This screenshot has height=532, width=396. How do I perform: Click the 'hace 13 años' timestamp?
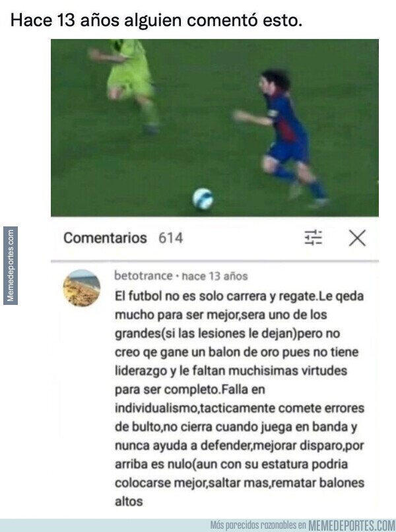pyautogui.click(x=214, y=276)
